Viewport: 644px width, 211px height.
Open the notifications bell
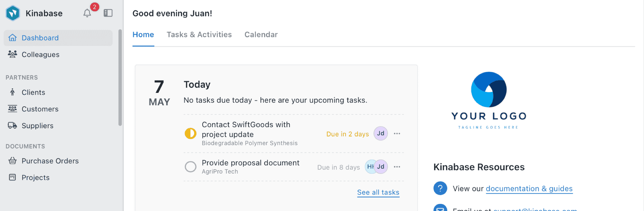click(x=87, y=13)
